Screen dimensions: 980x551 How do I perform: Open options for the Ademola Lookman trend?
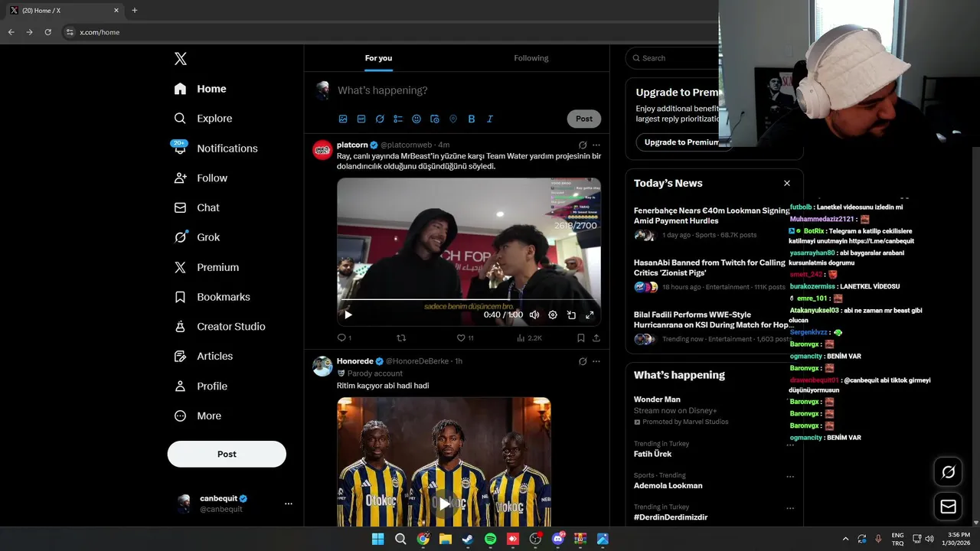[x=790, y=476]
